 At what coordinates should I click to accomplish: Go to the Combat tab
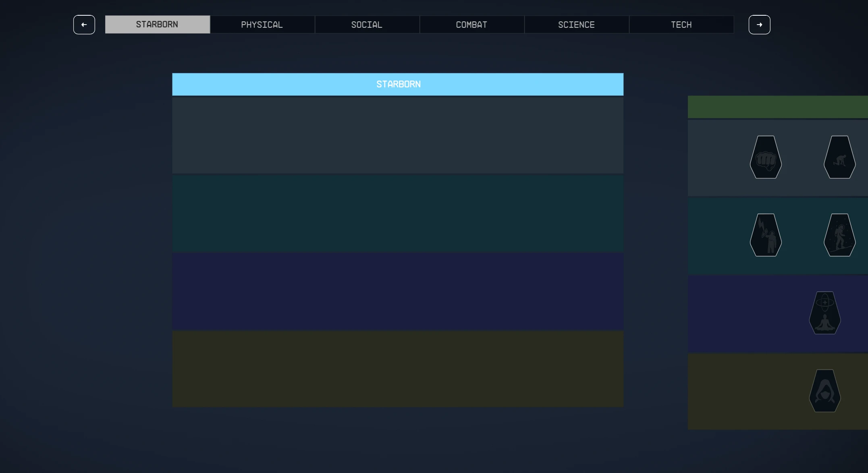[471, 25]
